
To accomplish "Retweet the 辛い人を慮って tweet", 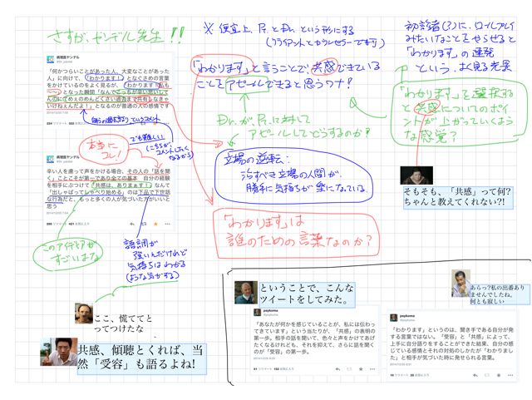I will (x=144, y=224).
